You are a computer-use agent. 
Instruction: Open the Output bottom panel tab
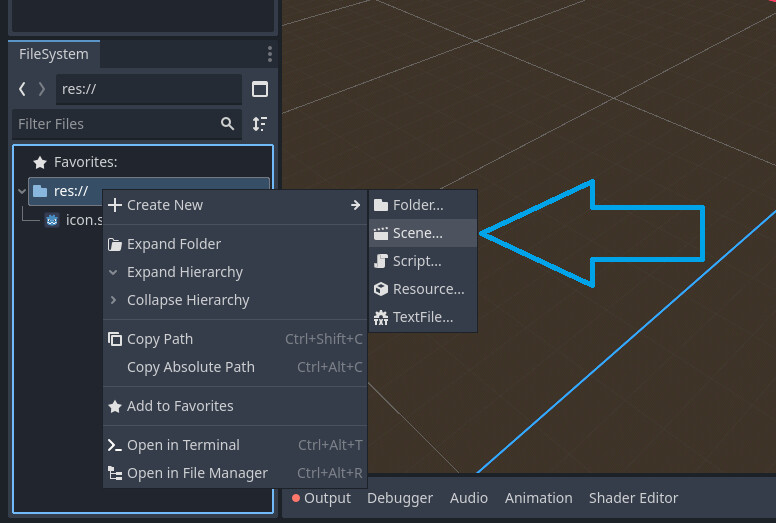coord(321,498)
